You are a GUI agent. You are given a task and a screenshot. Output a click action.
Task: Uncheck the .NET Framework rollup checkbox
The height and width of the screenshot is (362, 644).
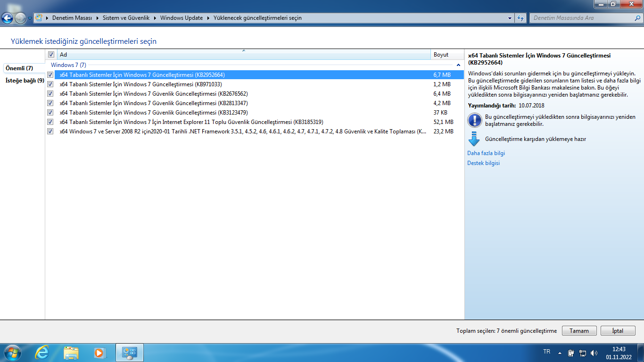(x=50, y=131)
